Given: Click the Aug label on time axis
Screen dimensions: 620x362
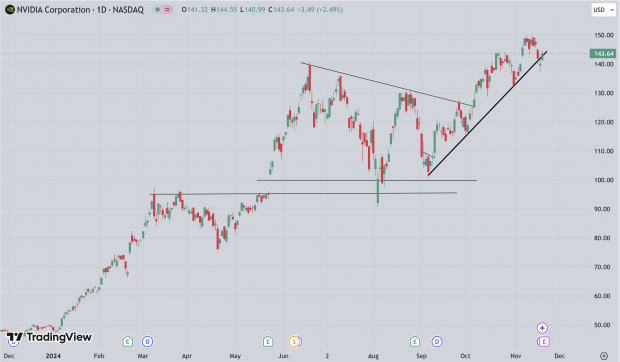Looking at the screenshot, I should (x=373, y=356).
